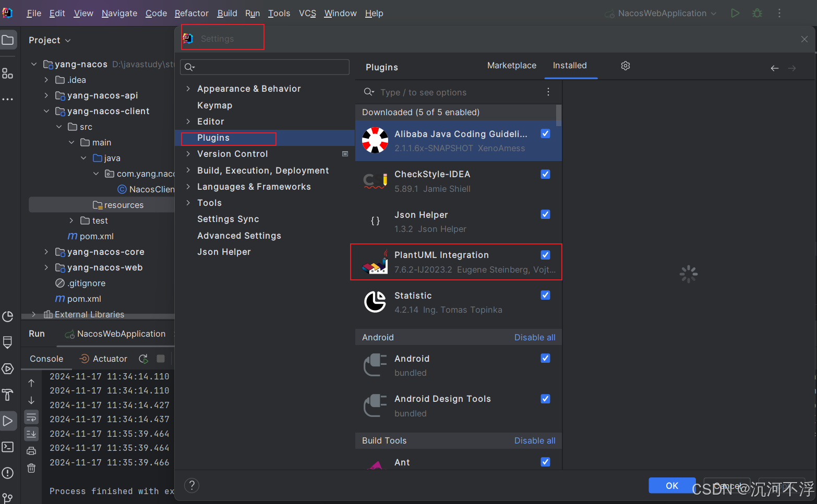Open the plugin settings gear icon
The image size is (817, 504).
tap(626, 66)
